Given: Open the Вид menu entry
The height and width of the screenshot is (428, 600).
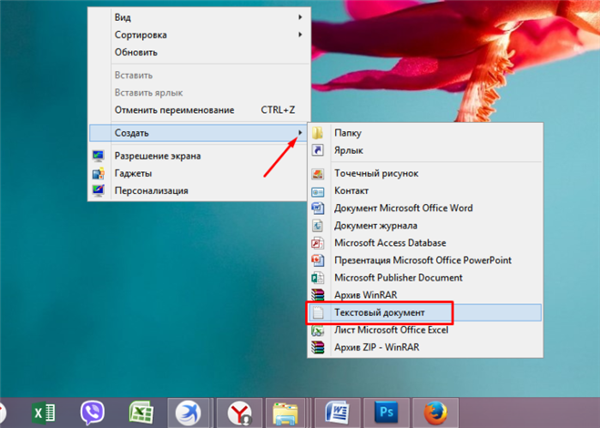Looking at the screenshot, I should (198, 17).
